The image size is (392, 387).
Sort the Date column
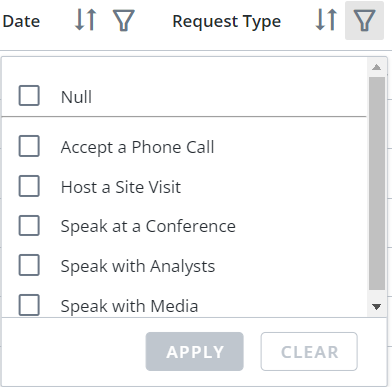pos(86,20)
